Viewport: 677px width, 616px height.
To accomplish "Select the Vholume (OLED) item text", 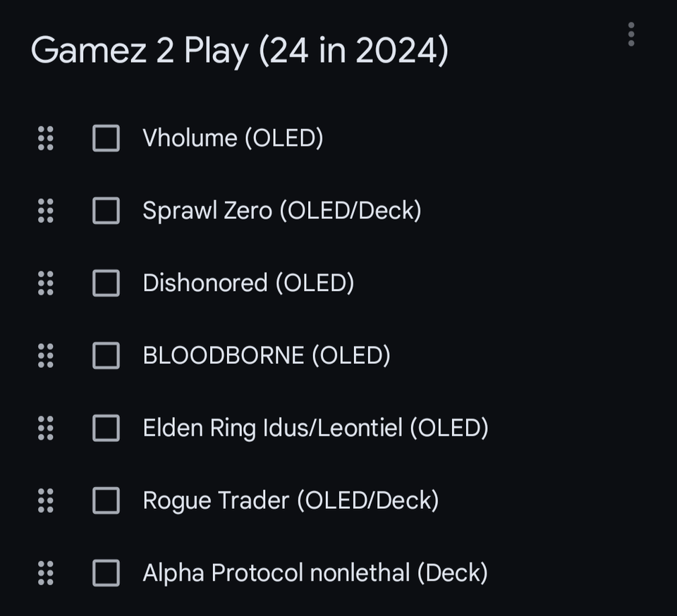I will (233, 138).
